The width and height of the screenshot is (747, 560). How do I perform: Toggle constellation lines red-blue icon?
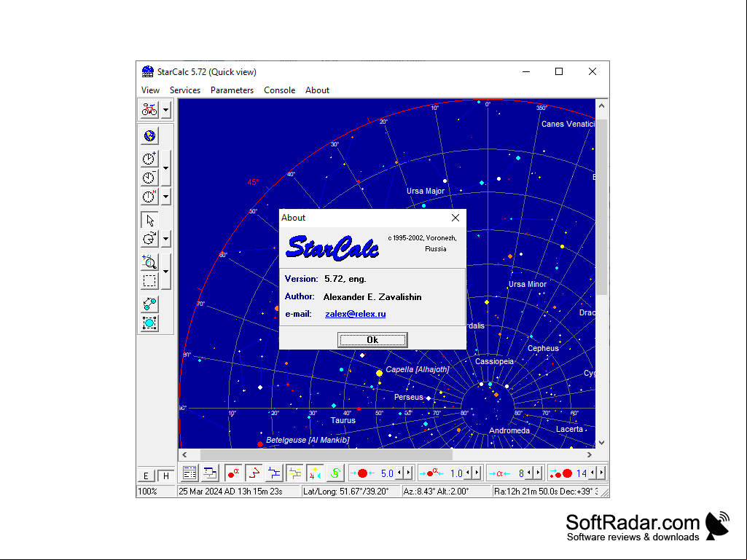pos(254,473)
